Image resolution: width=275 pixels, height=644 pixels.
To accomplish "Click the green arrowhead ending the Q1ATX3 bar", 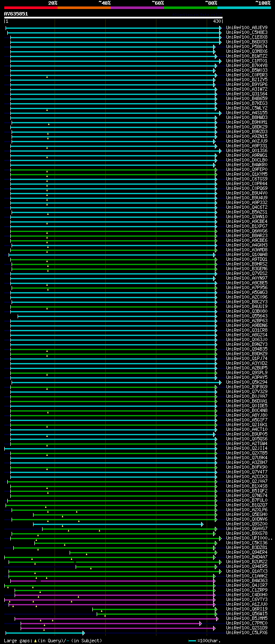I will click(220, 571).
